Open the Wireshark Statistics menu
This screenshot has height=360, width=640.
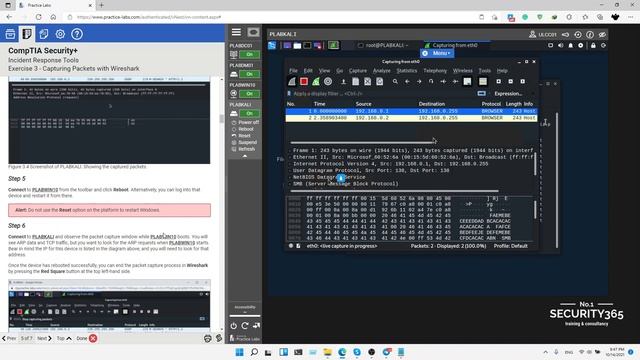click(x=407, y=71)
